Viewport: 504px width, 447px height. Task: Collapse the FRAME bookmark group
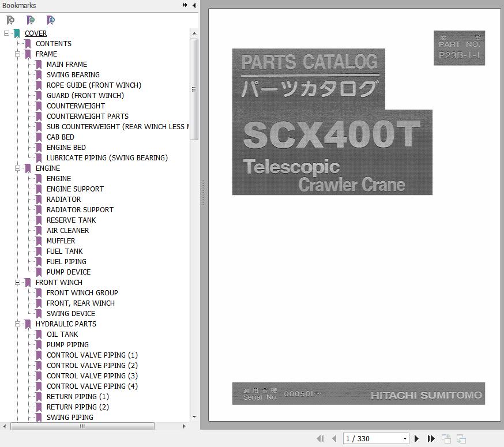(18, 54)
